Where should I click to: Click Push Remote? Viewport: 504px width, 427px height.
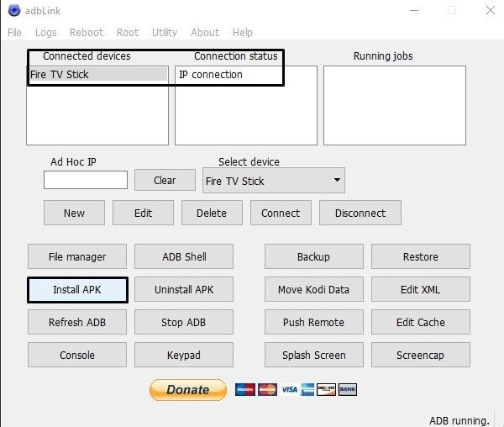(314, 322)
